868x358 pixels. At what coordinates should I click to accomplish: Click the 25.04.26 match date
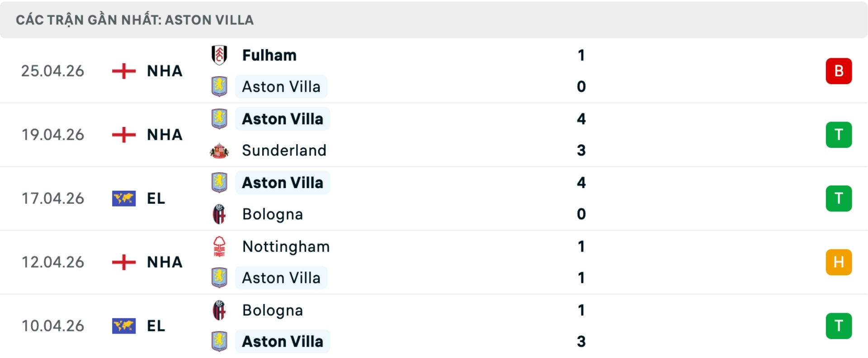click(53, 71)
